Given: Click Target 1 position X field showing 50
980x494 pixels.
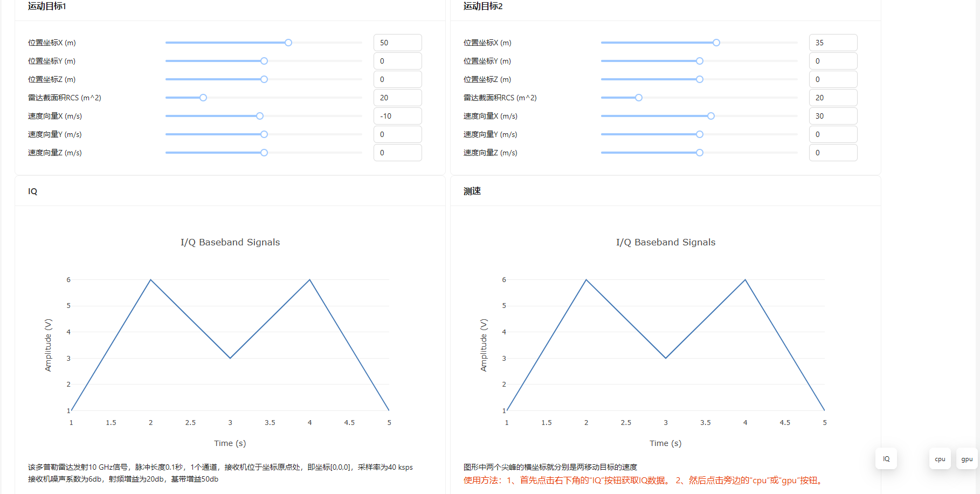Looking at the screenshot, I should (x=397, y=43).
